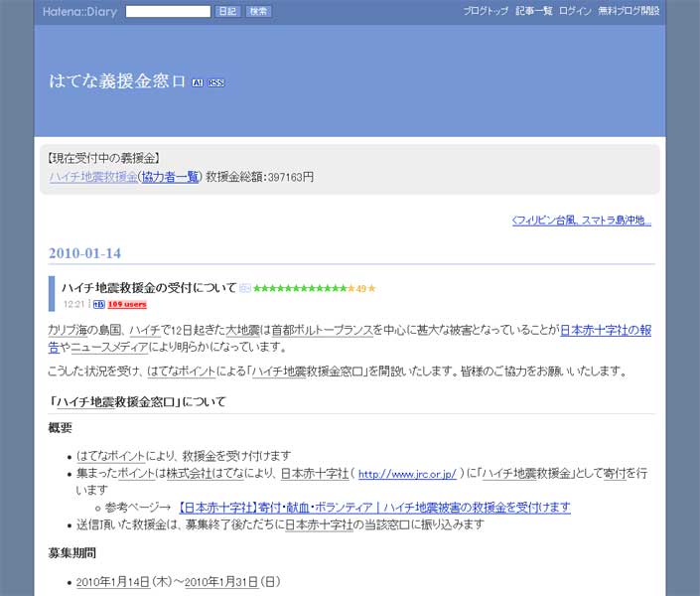Image resolution: width=700 pixels, height=596 pixels.
Task: Click the 49 star count
Action: [360, 289]
